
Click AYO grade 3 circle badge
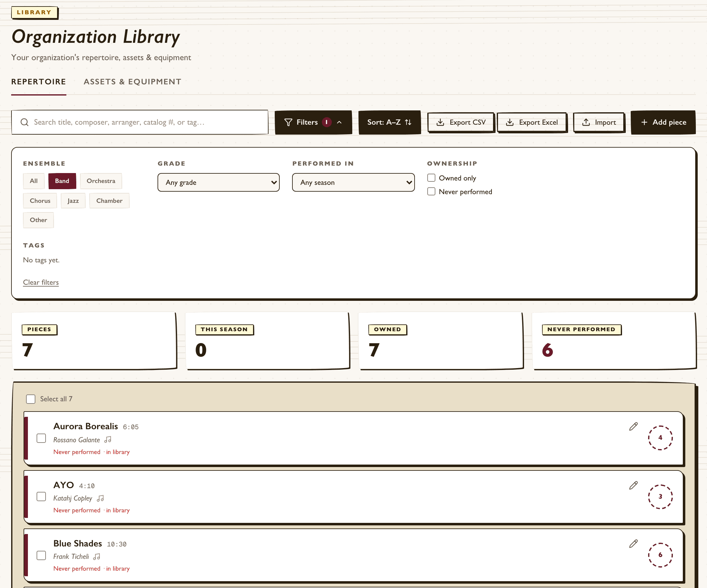coord(660,497)
